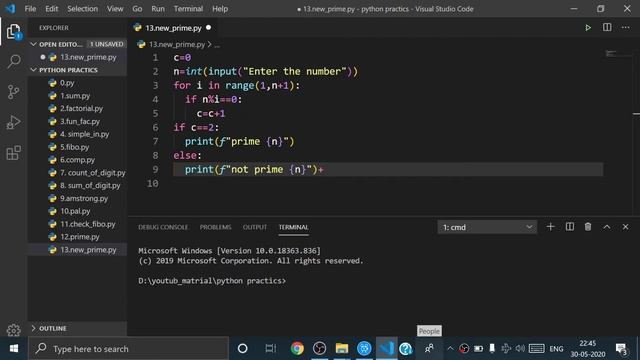The height and width of the screenshot is (360, 640).
Task: Open the clock and date flyout
Action: click(588, 349)
